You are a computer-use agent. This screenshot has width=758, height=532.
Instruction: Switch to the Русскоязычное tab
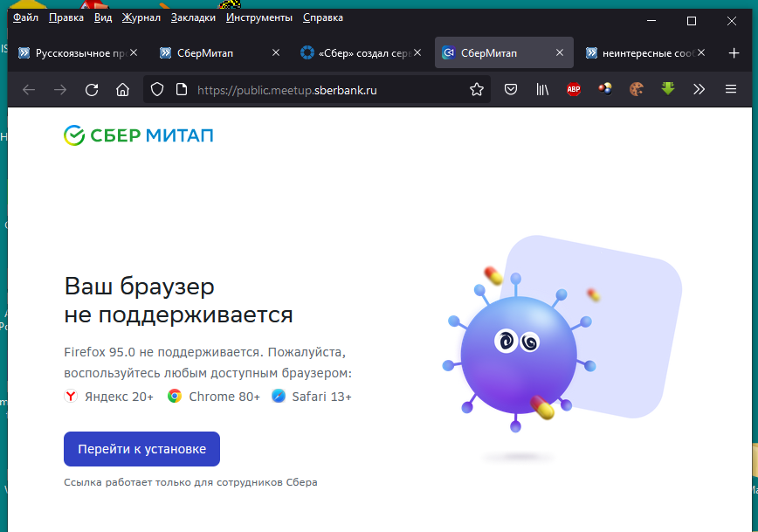79,53
